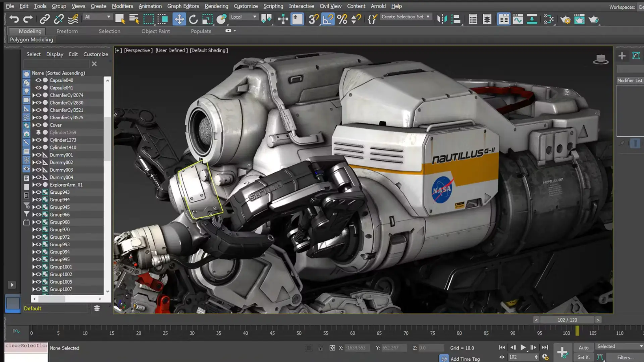Expand the Group1005 tree item

pyautogui.click(x=34, y=282)
